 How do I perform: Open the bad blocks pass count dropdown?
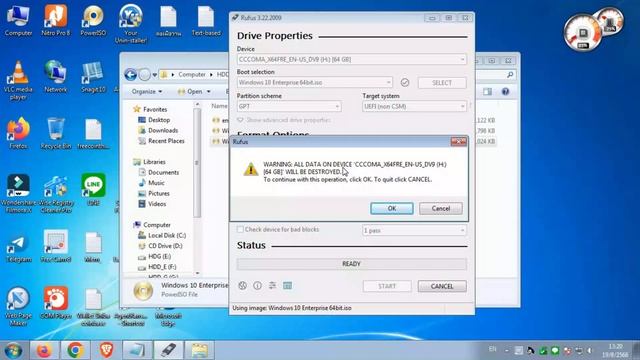[414, 231]
